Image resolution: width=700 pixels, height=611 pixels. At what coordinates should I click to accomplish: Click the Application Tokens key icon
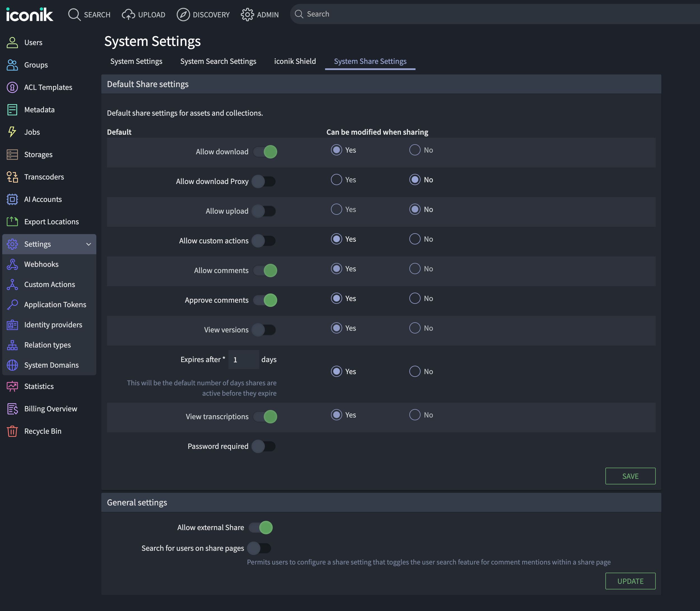(x=12, y=304)
